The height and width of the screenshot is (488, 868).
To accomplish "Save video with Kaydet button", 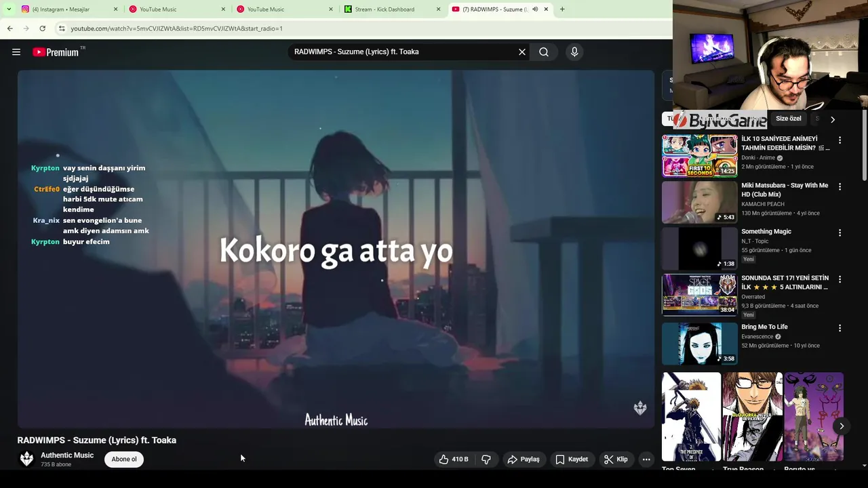I will [572, 460].
